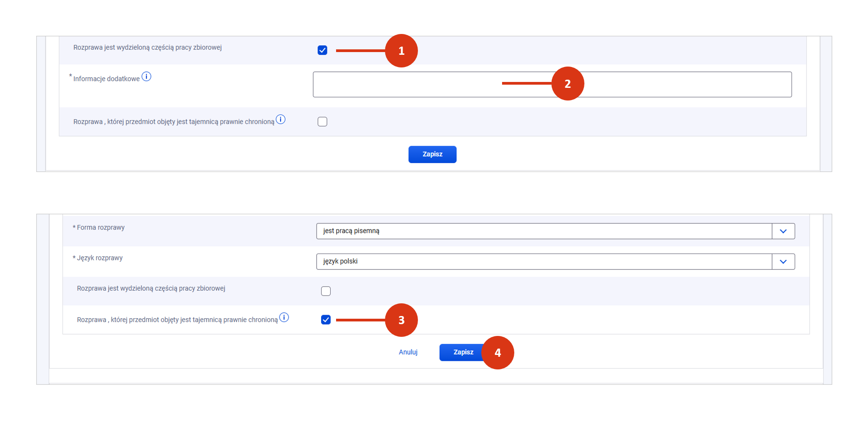Uncheck the checked 'tajemnicą prawnie chronioną' checkbox
868x431 pixels.
326,320
